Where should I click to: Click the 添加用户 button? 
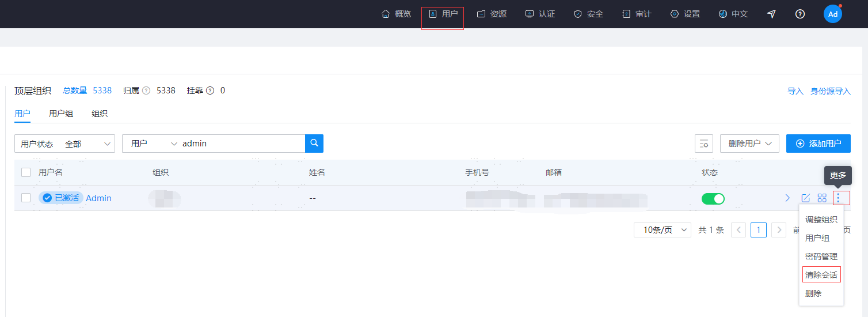point(818,144)
